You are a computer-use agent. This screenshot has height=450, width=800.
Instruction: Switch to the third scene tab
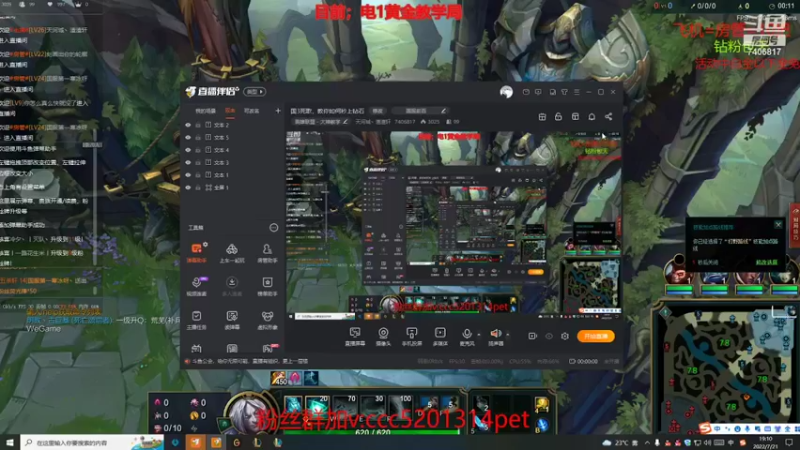(x=252, y=111)
